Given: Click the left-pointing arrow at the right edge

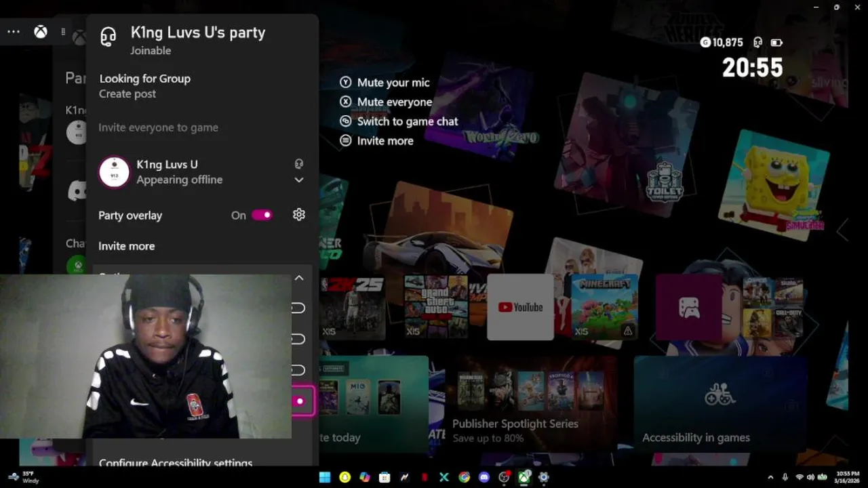Looking at the screenshot, I should 842,230.
